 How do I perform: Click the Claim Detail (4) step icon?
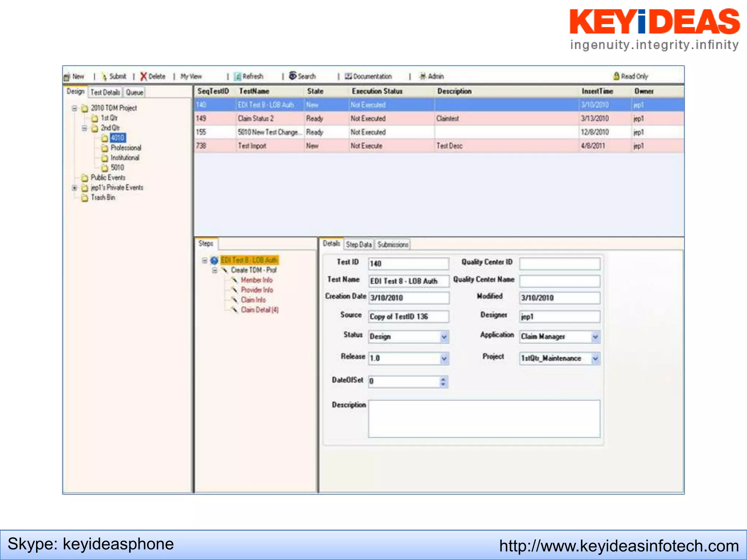click(x=235, y=310)
